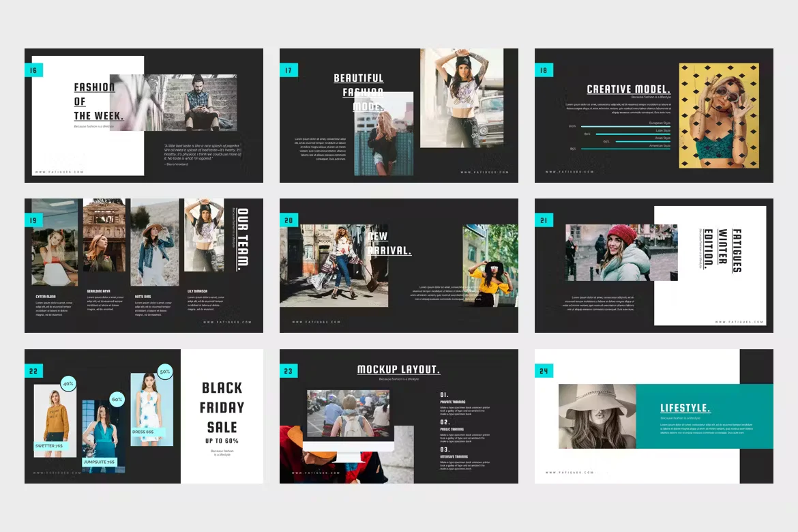Select the red beanie woman photo
798x532 pixels.
click(621, 252)
